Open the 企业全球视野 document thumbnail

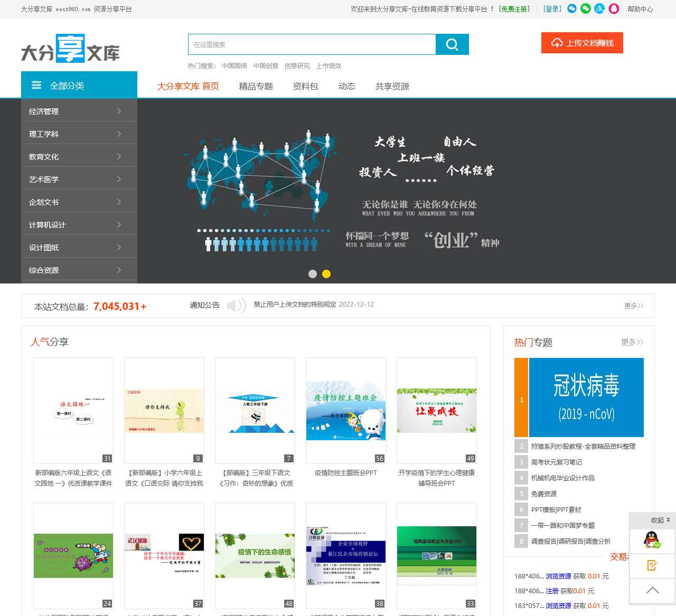tap(346, 556)
